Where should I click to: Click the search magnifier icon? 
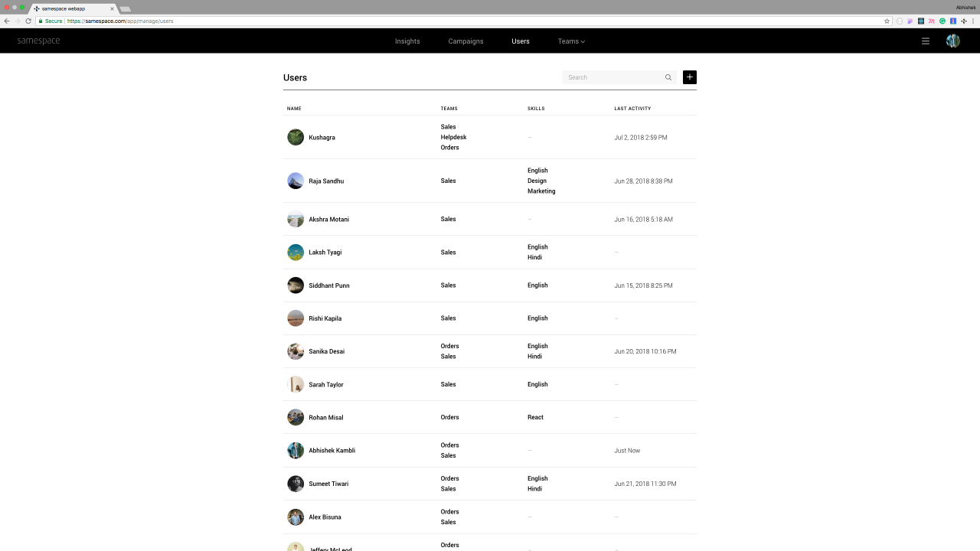pos(668,77)
